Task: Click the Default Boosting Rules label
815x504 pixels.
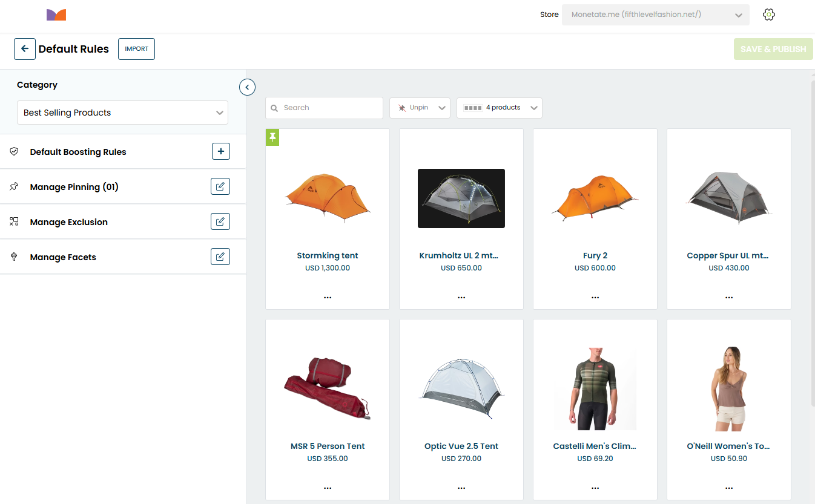Action: [78, 152]
